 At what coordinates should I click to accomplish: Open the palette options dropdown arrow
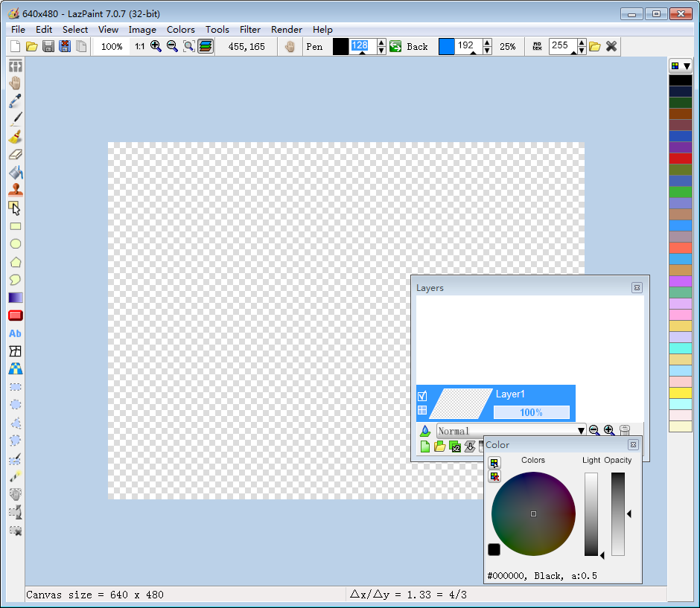coord(687,66)
